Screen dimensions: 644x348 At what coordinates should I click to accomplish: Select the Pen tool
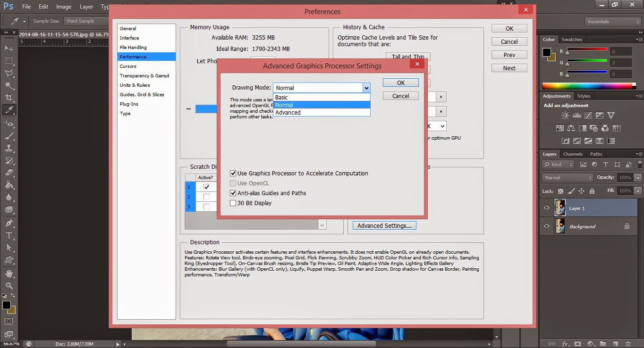(9, 223)
